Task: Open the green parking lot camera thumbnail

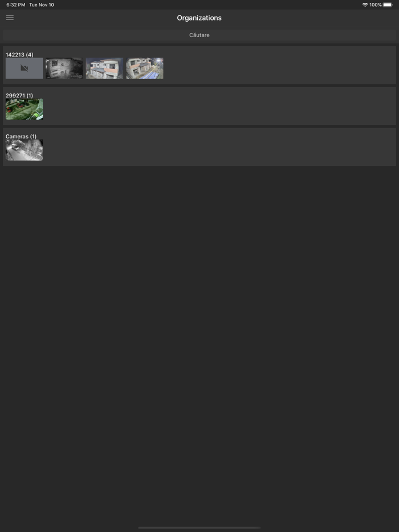Action: [25, 109]
